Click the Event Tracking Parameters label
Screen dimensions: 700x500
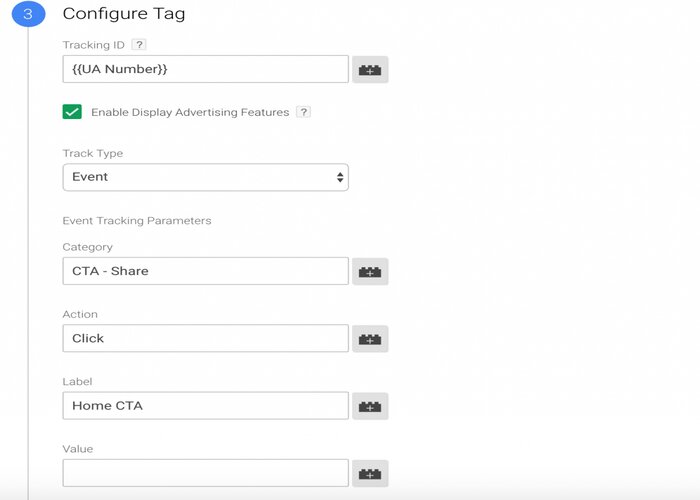point(137,221)
